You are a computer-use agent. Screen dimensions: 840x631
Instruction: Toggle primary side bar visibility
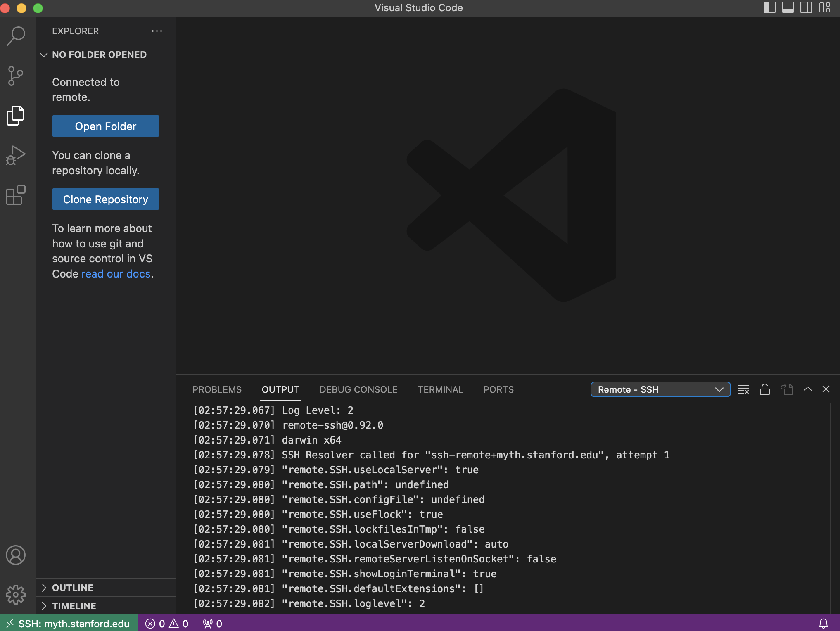click(769, 8)
